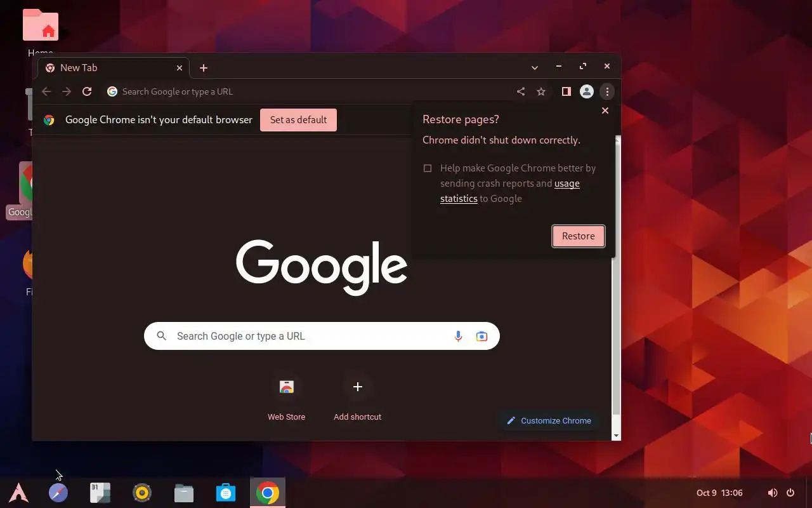Image resolution: width=812 pixels, height=508 pixels.
Task: Select the New Tab tab
Action: 114,68
